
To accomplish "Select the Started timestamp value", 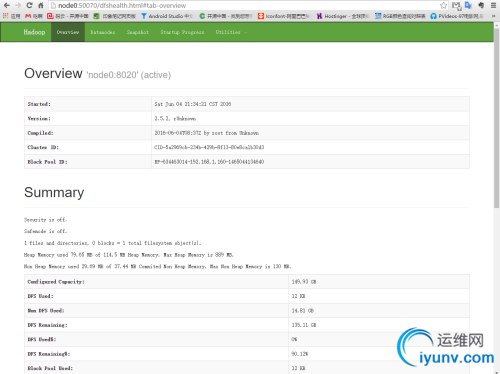I will 193,104.
